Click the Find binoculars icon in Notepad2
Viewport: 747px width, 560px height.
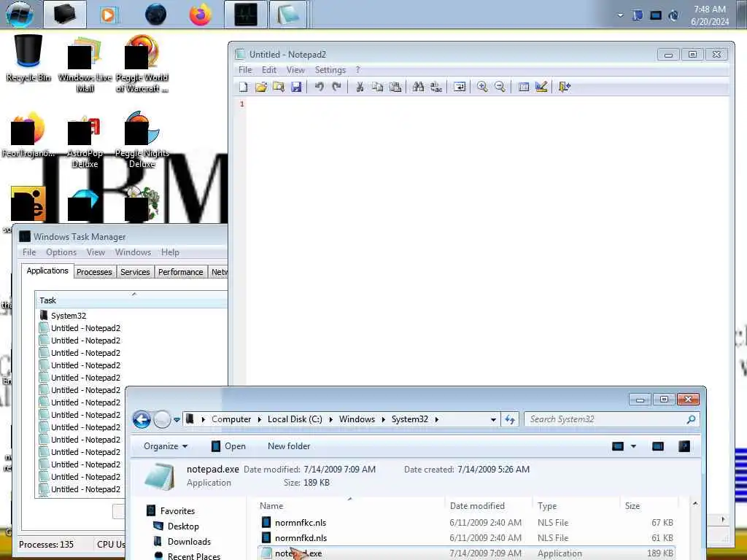tap(418, 87)
